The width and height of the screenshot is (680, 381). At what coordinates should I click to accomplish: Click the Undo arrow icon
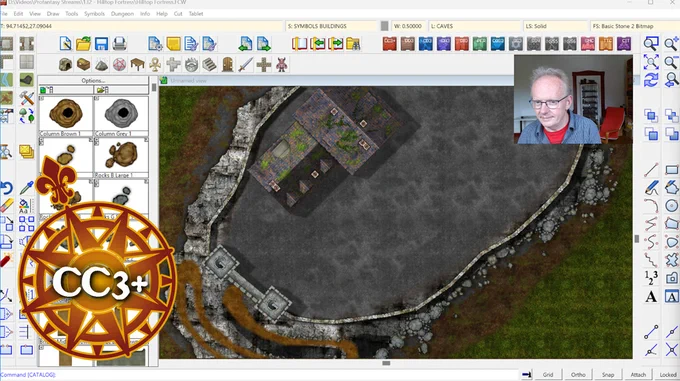pos(6,188)
